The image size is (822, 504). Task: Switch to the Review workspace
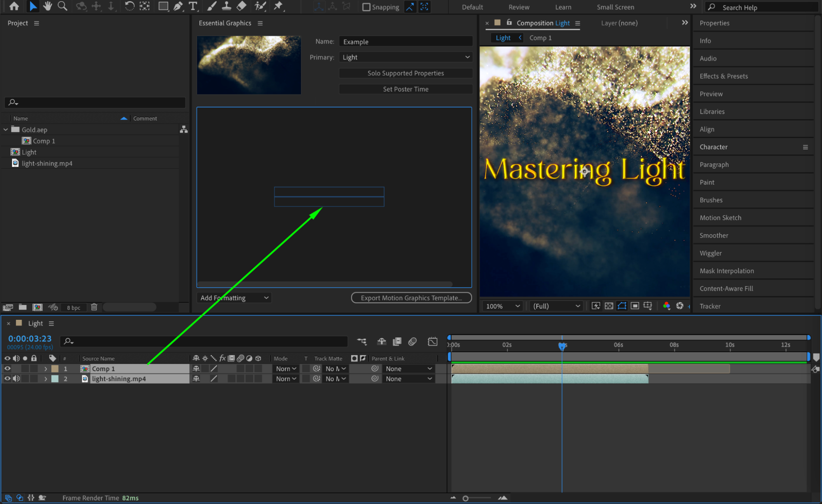click(x=519, y=7)
